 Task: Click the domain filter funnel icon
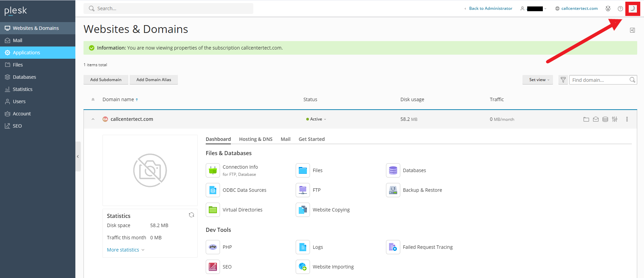[x=563, y=80]
